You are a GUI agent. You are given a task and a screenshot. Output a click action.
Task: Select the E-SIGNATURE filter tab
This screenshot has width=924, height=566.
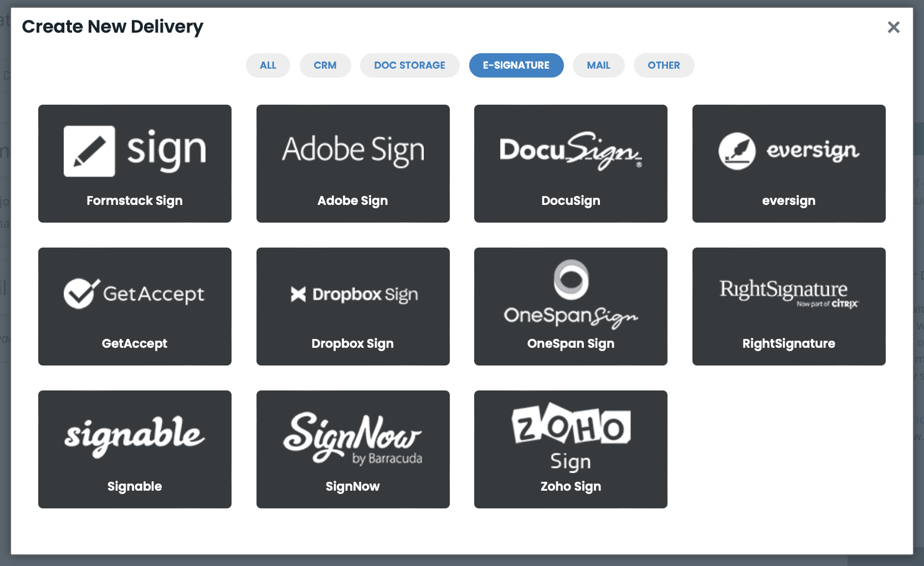[516, 65]
